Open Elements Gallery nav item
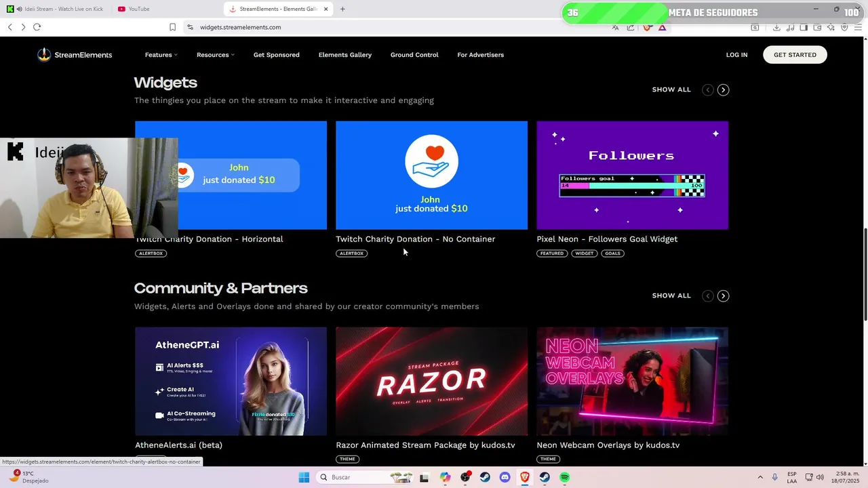The image size is (868, 488). click(x=345, y=55)
